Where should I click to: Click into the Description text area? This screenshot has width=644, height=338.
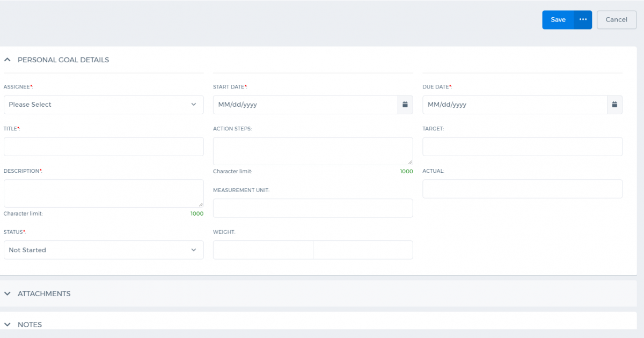(x=104, y=193)
